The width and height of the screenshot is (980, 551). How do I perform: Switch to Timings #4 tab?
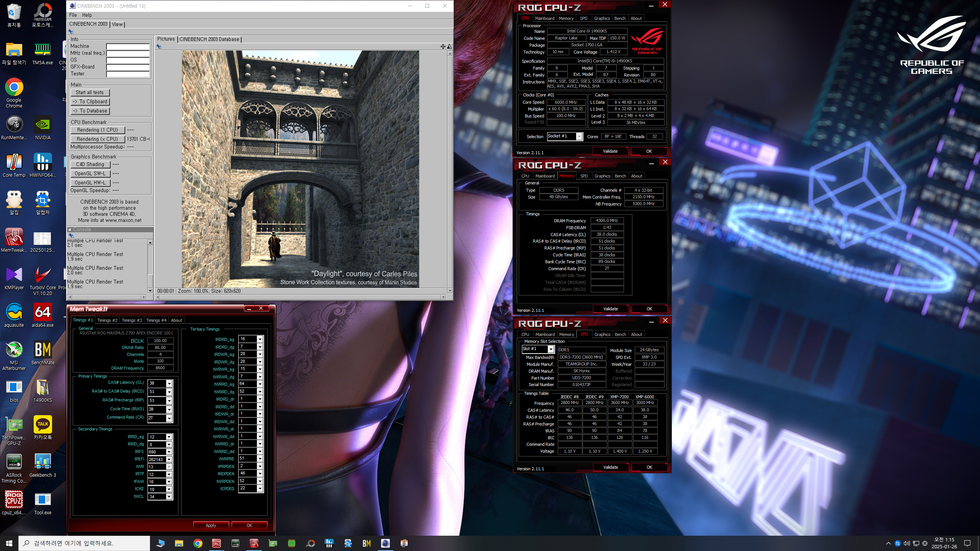tap(156, 320)
